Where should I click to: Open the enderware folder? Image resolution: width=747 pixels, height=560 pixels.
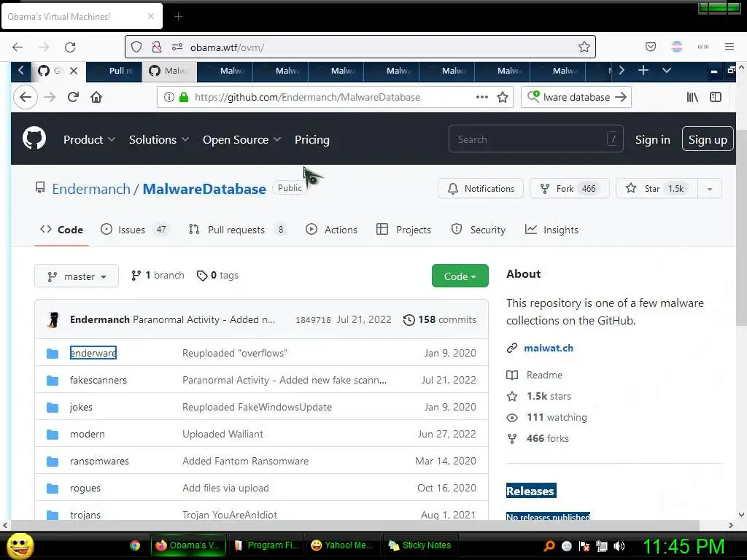pyautogui.click(x=93, y=353)
